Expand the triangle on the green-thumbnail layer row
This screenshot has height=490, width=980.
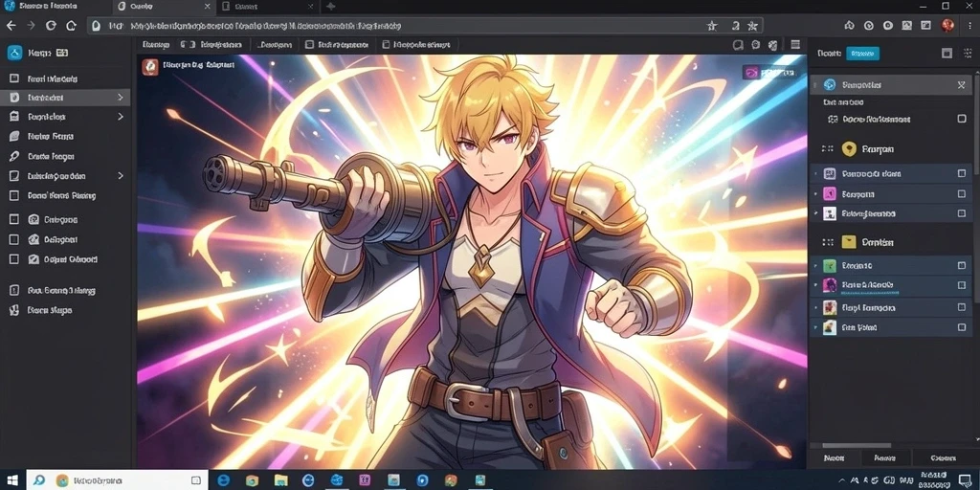click(815, 266)
